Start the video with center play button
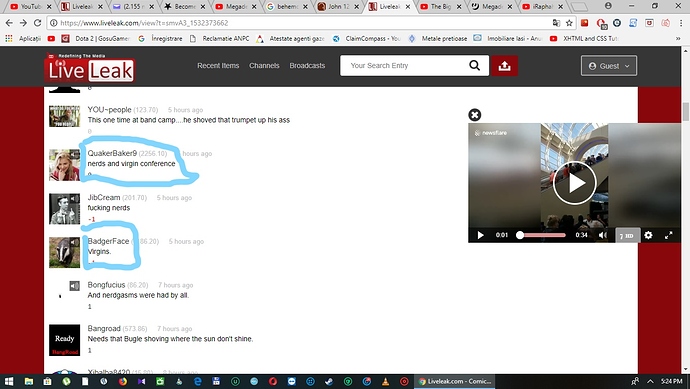 pyautogui.click(x=575, y=183)
